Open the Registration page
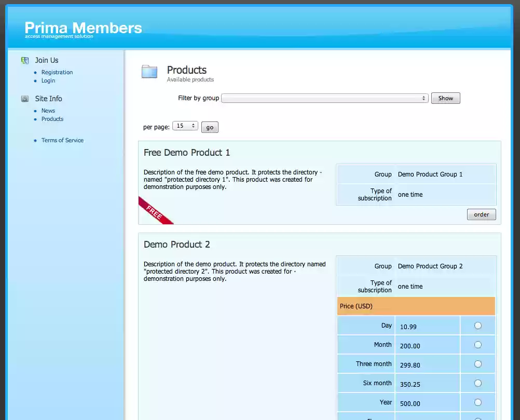Screen dimensions: 520x420 click(57, 72)
